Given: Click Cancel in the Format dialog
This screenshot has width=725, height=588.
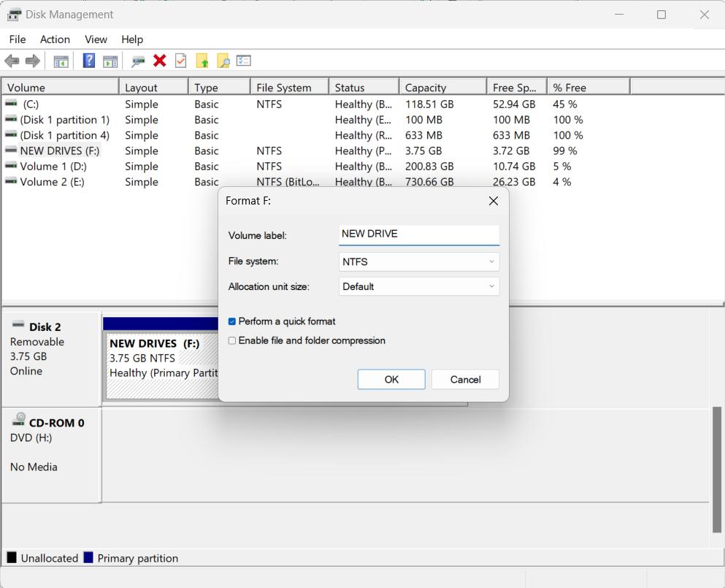Looking at the screenshot, I should click(465, 379).
